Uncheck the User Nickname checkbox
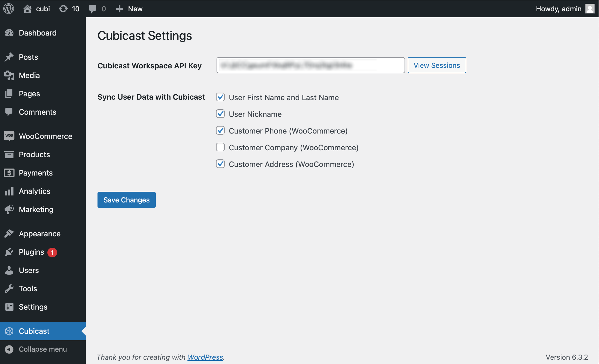The image size is (599, 364). (220, 114)
